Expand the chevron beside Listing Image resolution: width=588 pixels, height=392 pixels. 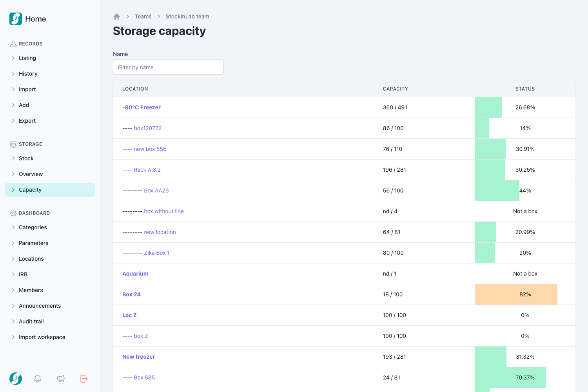click(13, 58)
